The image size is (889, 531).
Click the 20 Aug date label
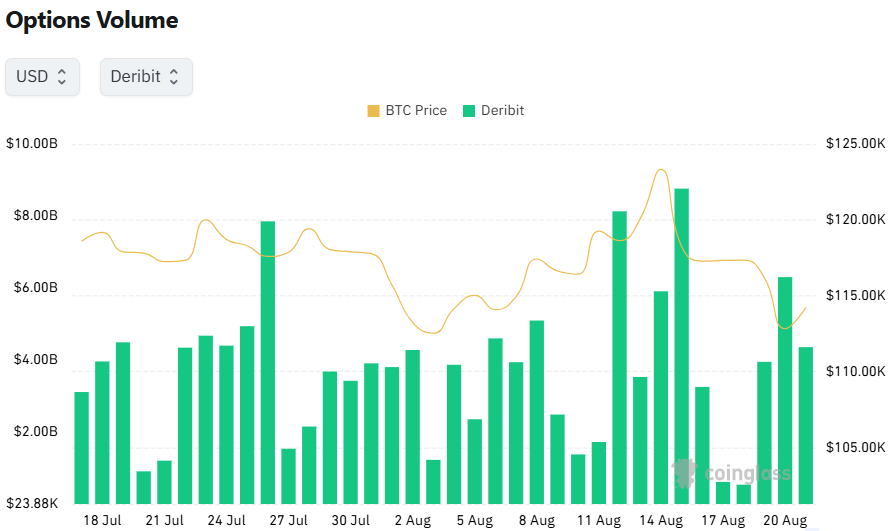pos(785,520)
